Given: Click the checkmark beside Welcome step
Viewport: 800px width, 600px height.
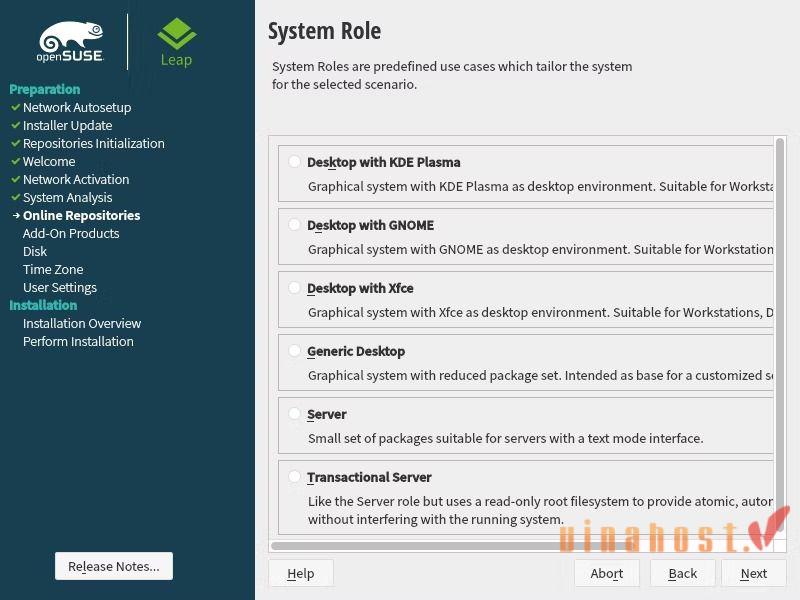Looking at the screenshot, I should (x=16, y=161).
